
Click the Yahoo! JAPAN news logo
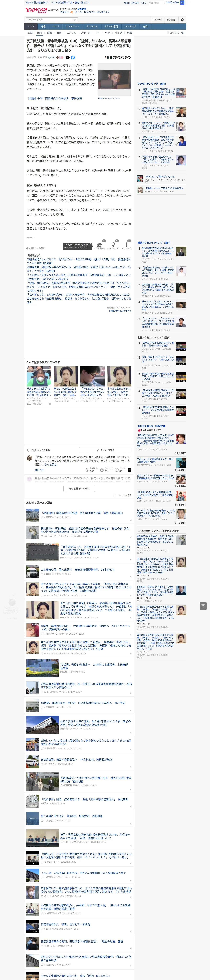tap(42, 10)
